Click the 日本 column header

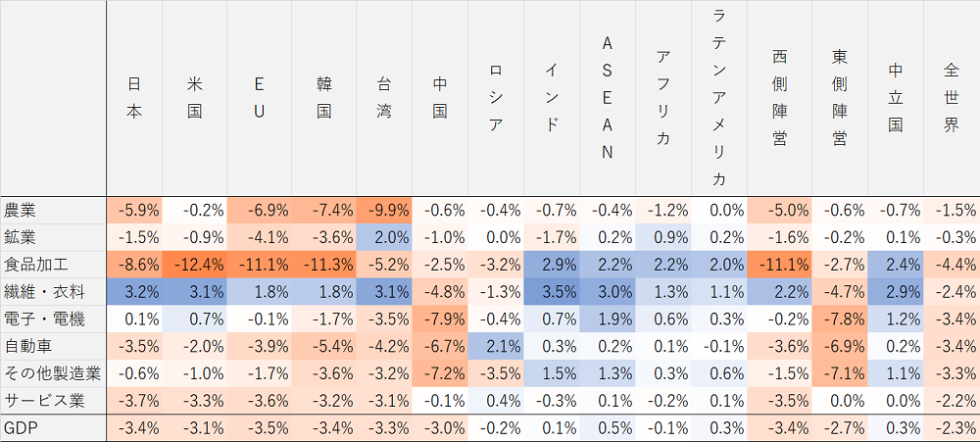point(135,98)
